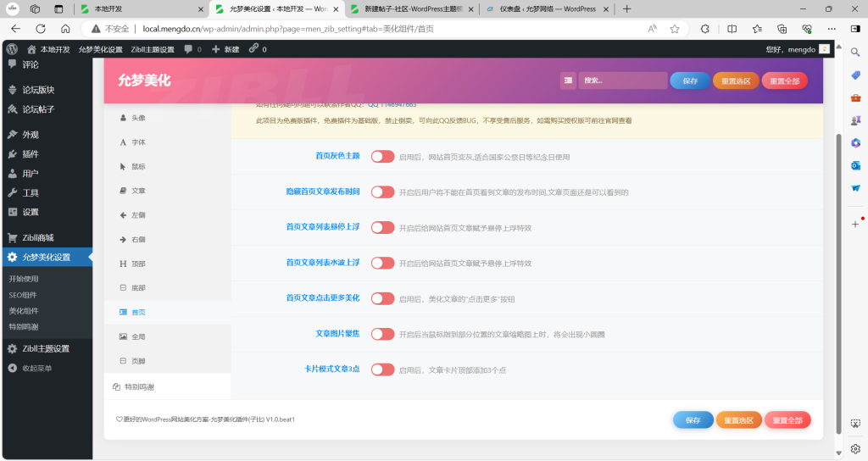Open the 新建 menu in admin bar
The width and height of the screenshot is (868, 461).
225,49
